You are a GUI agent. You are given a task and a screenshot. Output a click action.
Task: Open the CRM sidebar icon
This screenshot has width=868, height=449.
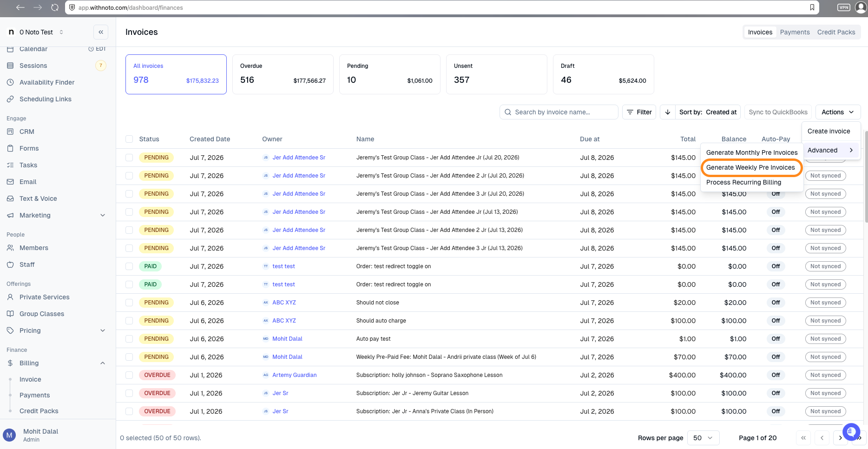click(x=10, y=132)
